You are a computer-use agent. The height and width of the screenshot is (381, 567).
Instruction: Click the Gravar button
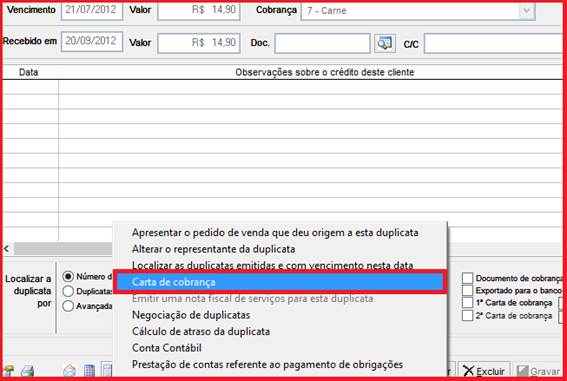click(538, 371)
